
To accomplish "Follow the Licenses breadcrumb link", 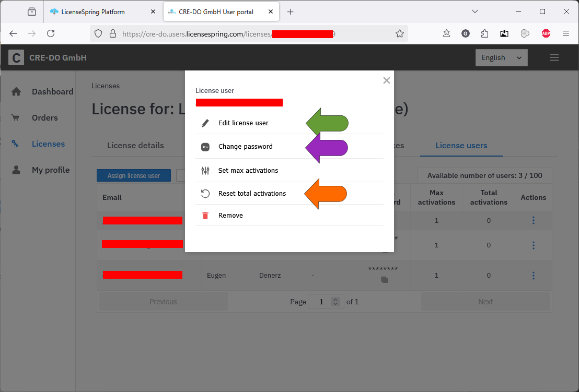I will (106, 86).
